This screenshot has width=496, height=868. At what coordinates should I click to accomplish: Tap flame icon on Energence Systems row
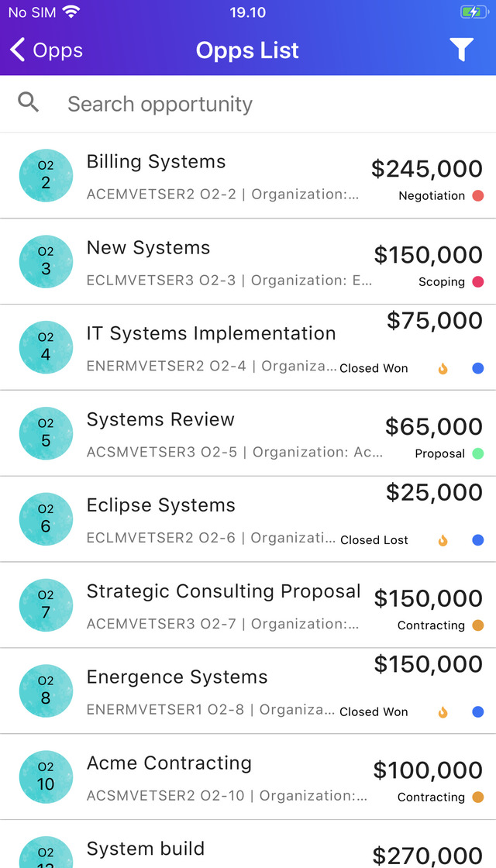click(x=443, y=712)
